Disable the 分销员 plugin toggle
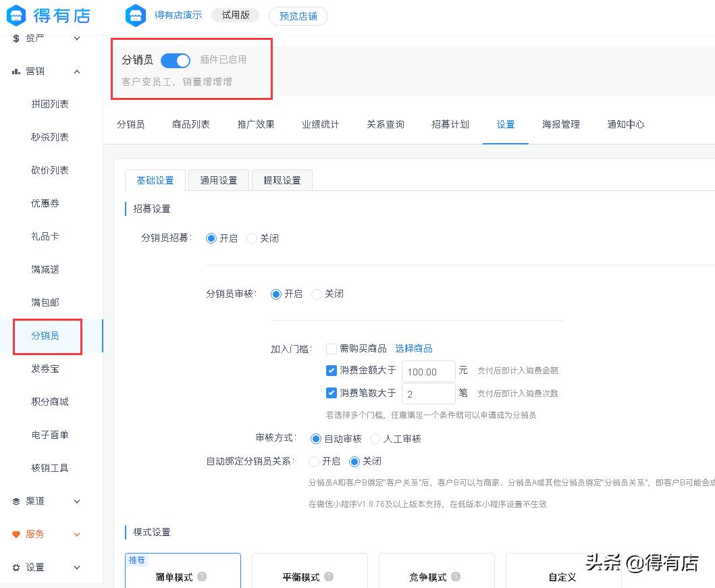 [x=176, y=60]
